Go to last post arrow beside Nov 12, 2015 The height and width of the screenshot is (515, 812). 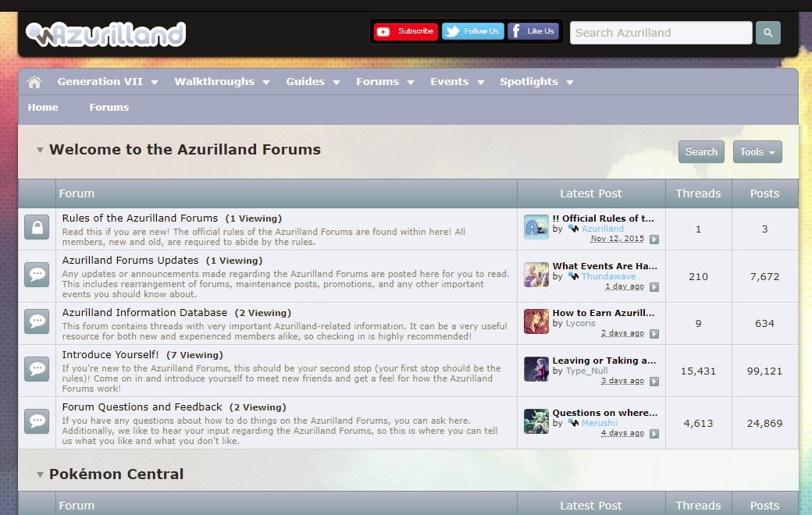pos(654,239)
